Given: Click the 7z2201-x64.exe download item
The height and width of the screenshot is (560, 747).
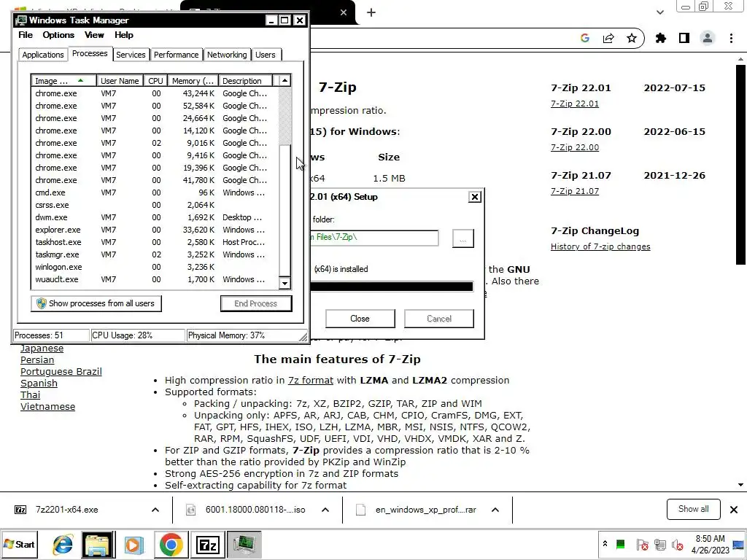Looking at the screenshot, I should (66, 510).
